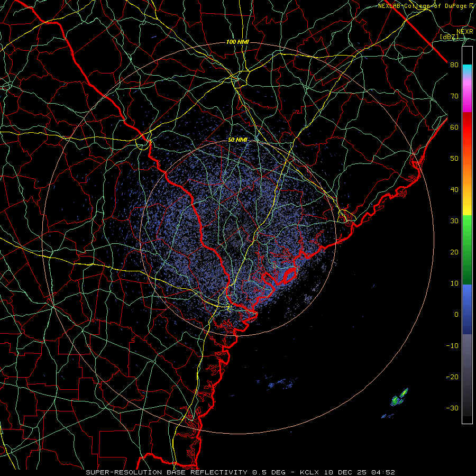Click the "[dBZ]" units label
Screen dimensions: 476x476
(x=449, y=36)
